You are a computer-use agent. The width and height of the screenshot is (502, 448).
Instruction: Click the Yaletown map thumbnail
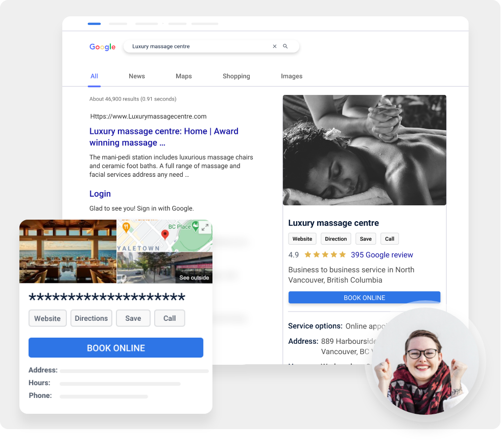tap(164, 235)
